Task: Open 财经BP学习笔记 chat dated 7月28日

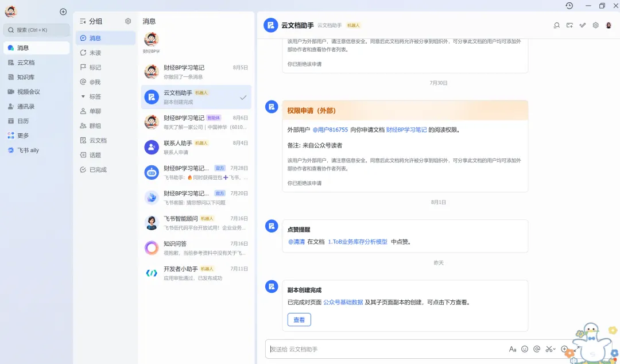Action: [x=196, y=172]
